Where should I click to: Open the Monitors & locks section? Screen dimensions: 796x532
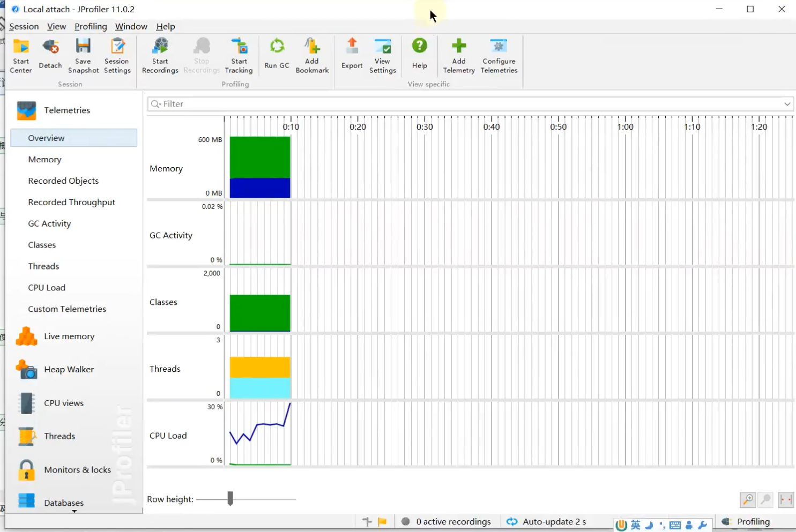tap(77, 470)
